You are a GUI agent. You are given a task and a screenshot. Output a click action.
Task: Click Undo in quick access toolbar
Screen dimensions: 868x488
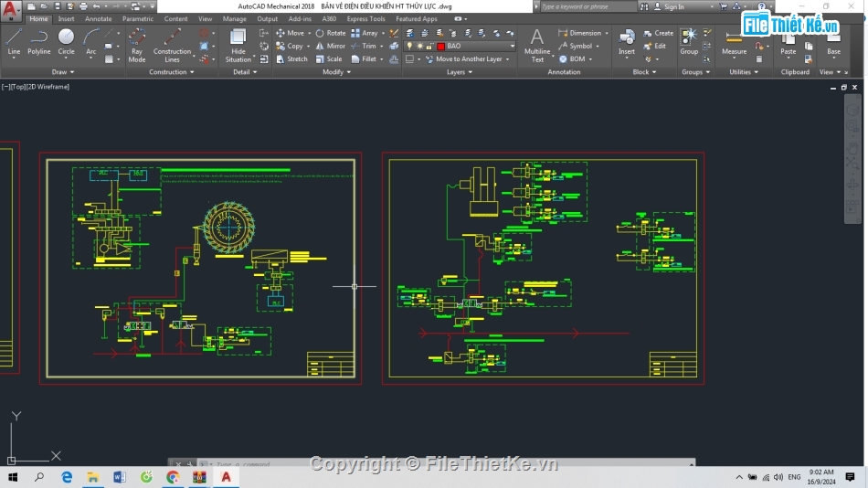click(x=96, y=6)
